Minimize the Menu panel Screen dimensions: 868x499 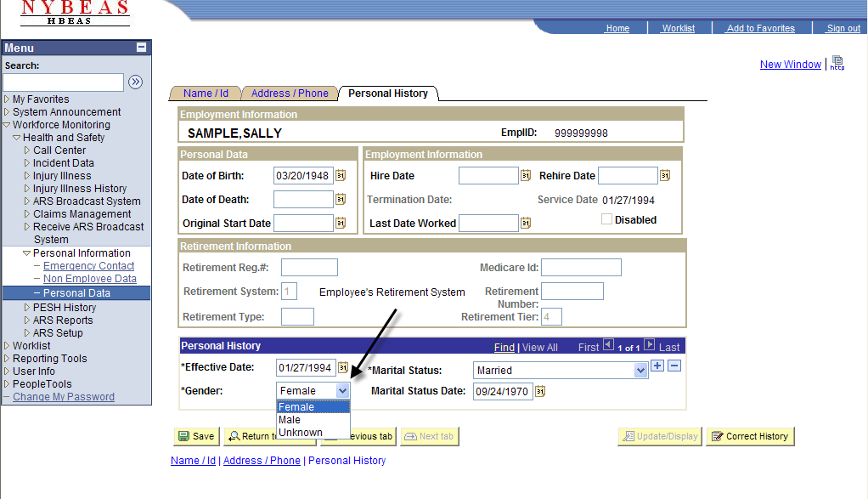(x=141, y=48)
